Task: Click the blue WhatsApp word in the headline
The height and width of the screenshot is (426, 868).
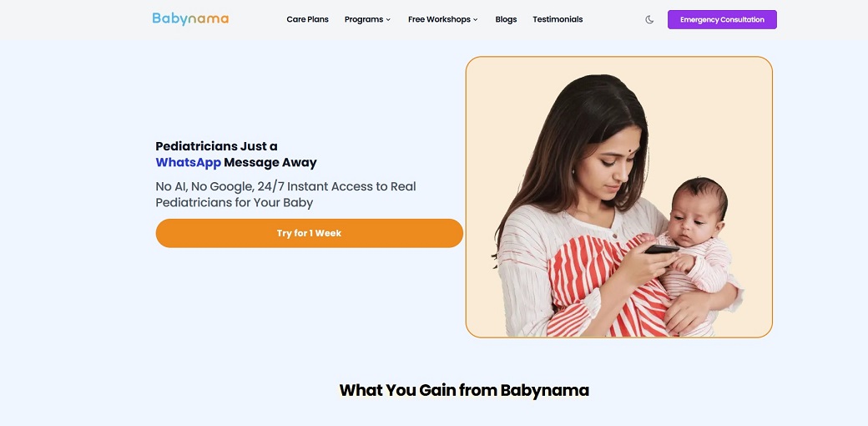Action: 188,163
